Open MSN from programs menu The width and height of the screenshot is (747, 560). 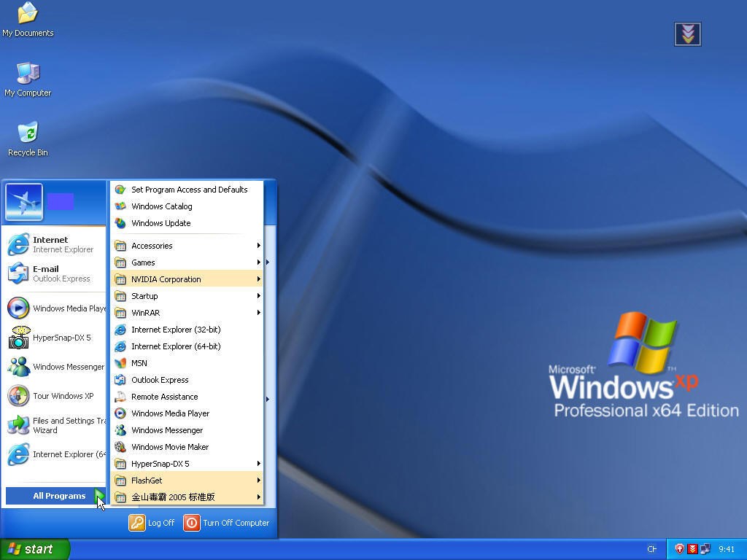click(187, 363)
